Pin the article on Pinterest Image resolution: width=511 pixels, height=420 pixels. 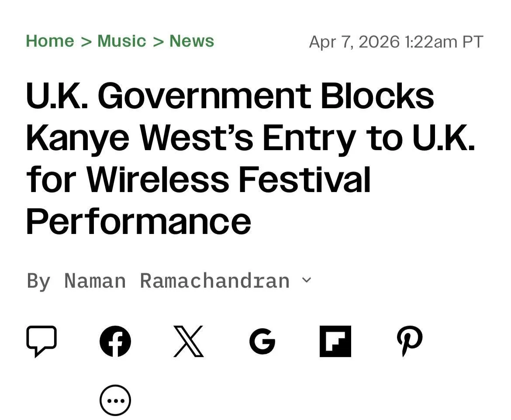coord(409,341)
